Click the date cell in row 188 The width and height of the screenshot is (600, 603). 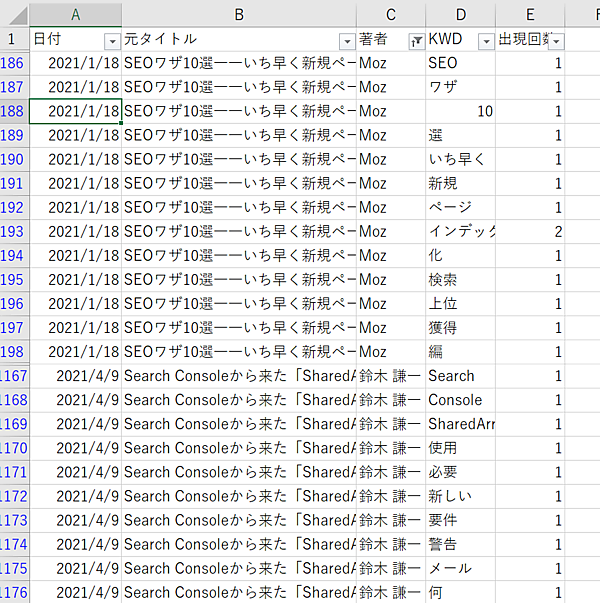click(x=76, y=111)
